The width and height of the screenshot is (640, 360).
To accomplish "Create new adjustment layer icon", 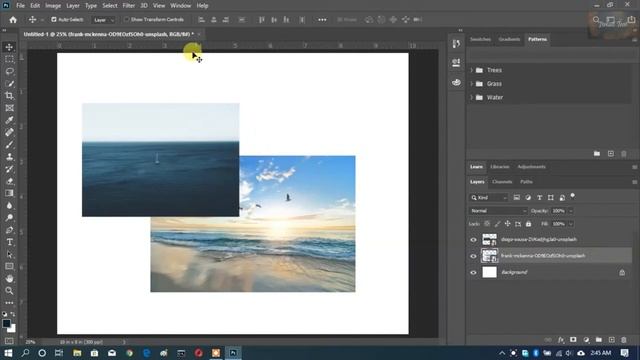I will pos(586,340).
